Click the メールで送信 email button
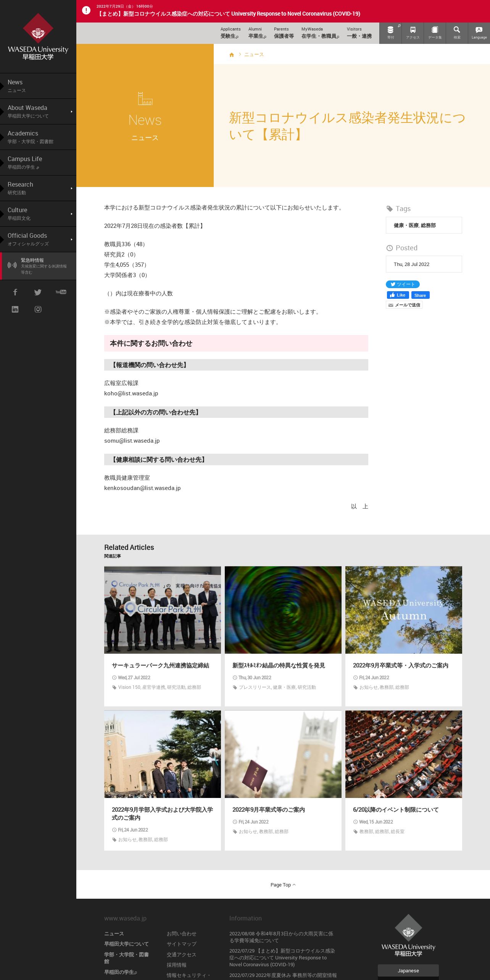Viewport: 490px width, 980px height. pos(404,305)
